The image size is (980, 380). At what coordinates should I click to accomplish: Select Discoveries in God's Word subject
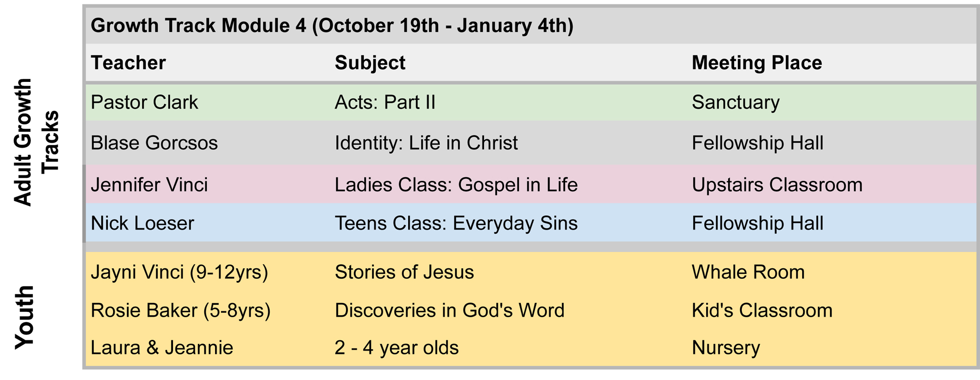449,310
